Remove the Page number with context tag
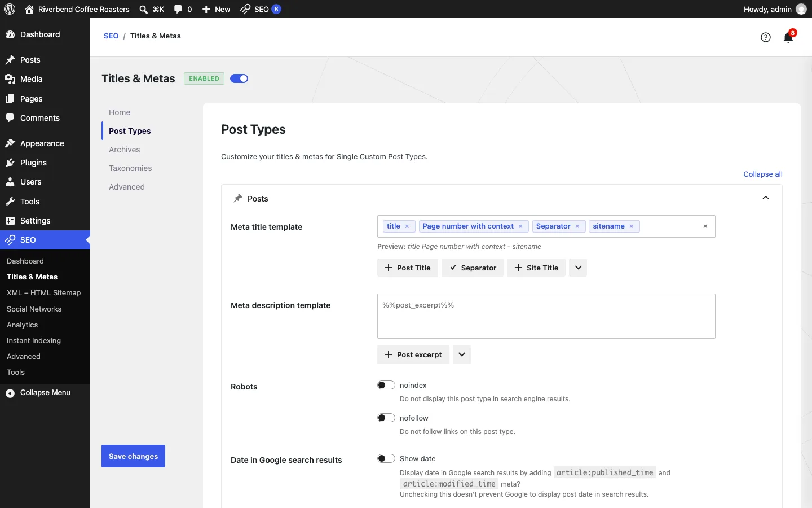The width and height of the screenshot is (812, 508). [520, 226]
